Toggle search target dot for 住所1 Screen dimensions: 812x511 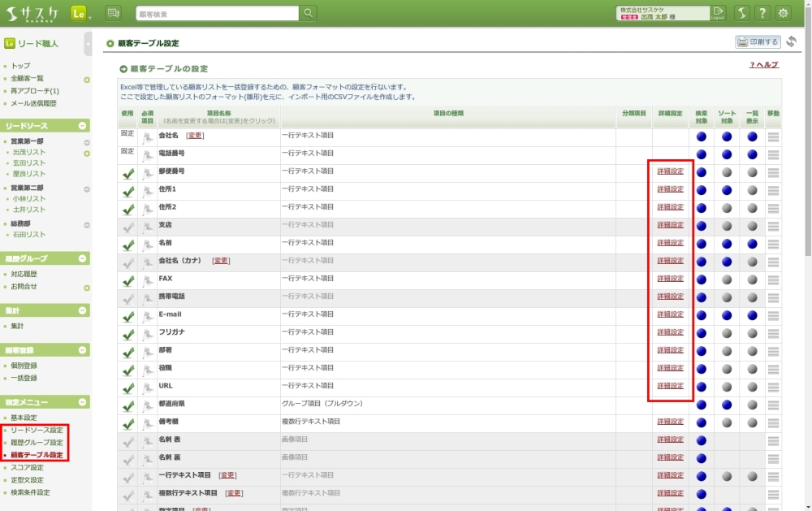click(x=702, y=190)
